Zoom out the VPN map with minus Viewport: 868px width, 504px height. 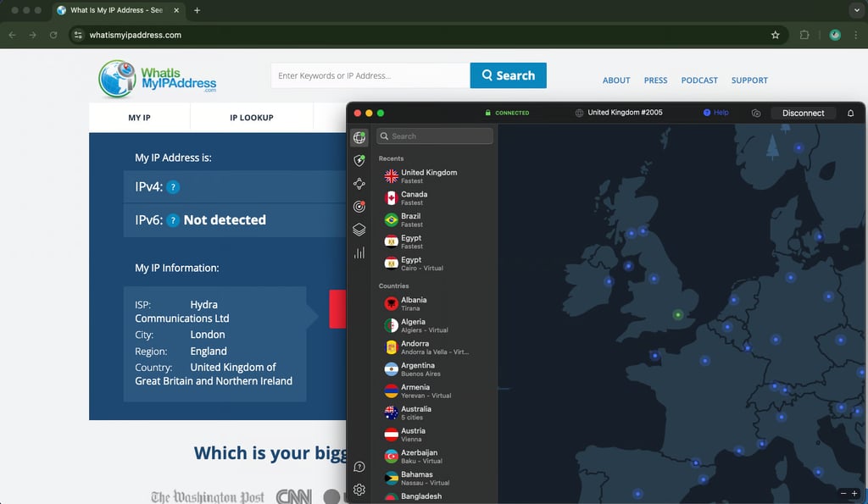[x=843, y=493]
